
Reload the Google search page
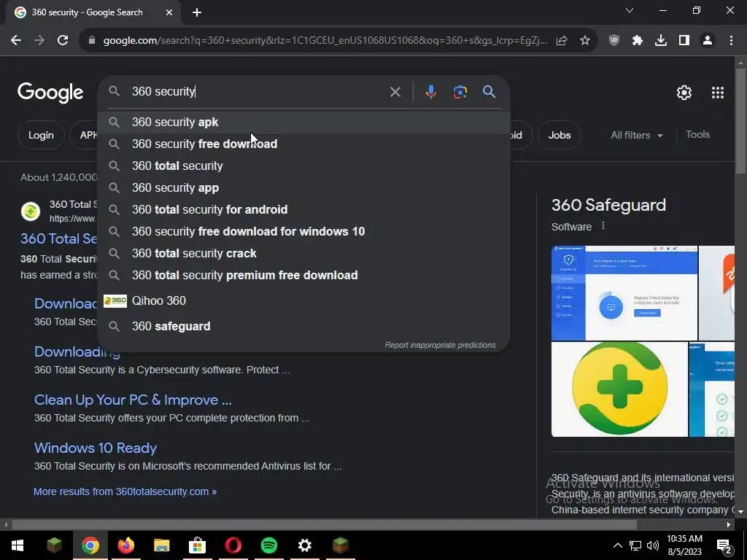pyautogui.click(x=63, y=41)
